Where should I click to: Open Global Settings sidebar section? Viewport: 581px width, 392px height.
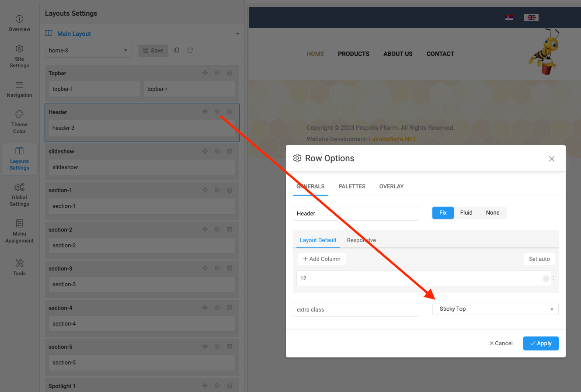click(x=19, y=195)
